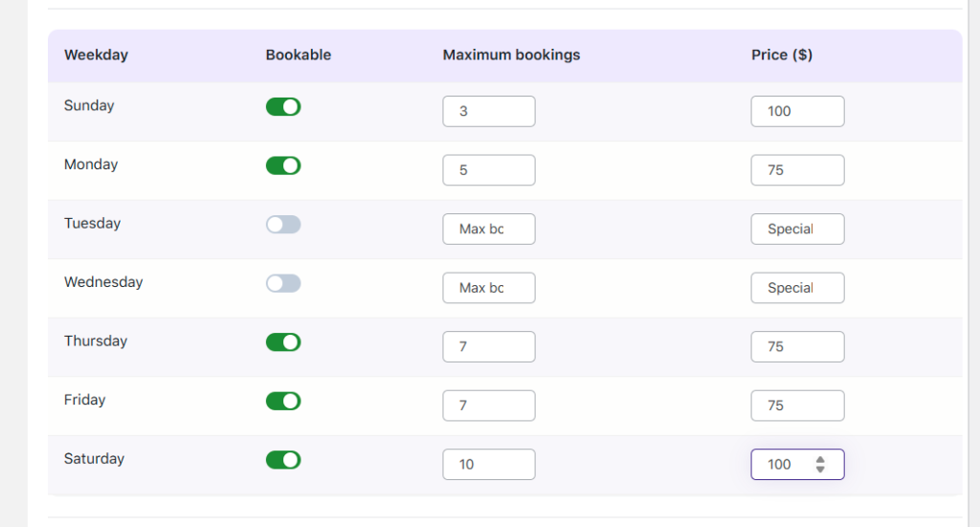Click the Sunday price field
The height and width of the screenshot is (527, 980).
[797, 111]
